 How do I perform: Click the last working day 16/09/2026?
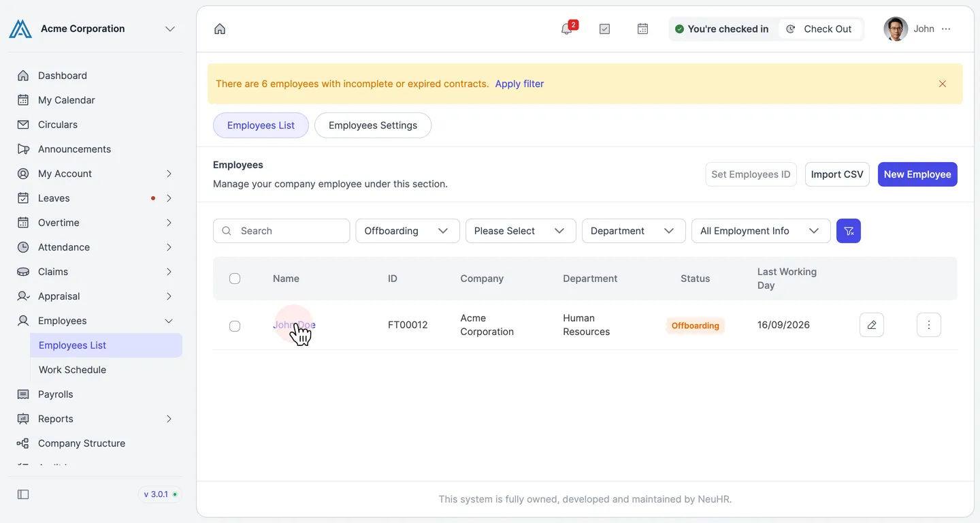783,325
